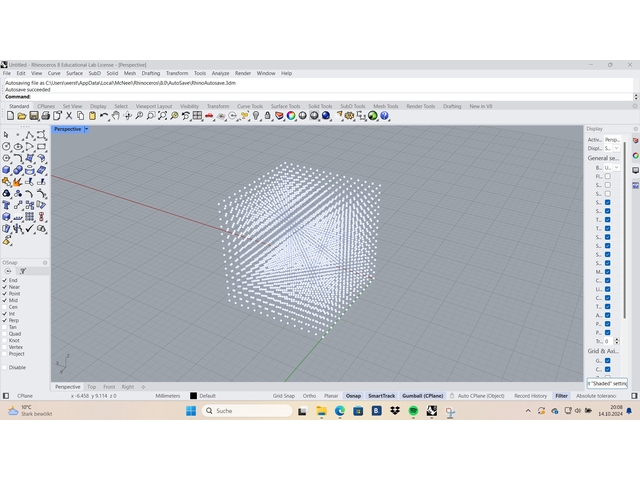Select the Pan hand tool
This screenshot has height=480, width=640.
(116, 116)
